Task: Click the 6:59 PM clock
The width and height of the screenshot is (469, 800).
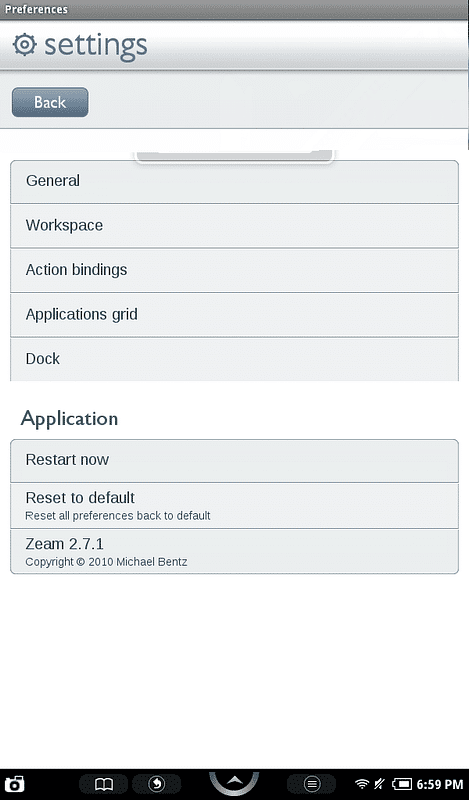Action: pyautogui.click(x=440, y=784)
